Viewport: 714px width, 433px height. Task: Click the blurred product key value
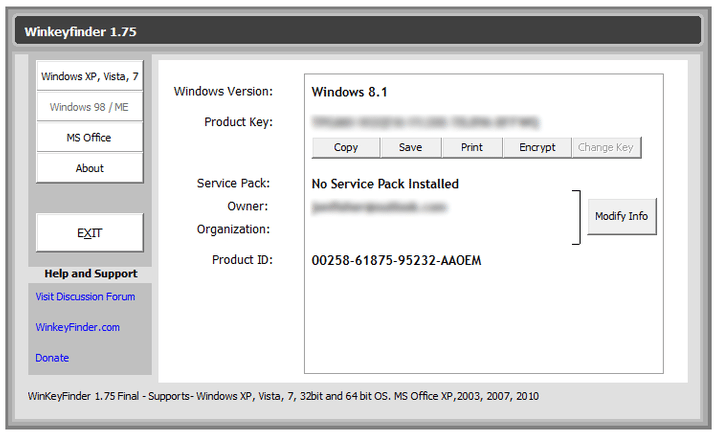click(x=425, y=122)
